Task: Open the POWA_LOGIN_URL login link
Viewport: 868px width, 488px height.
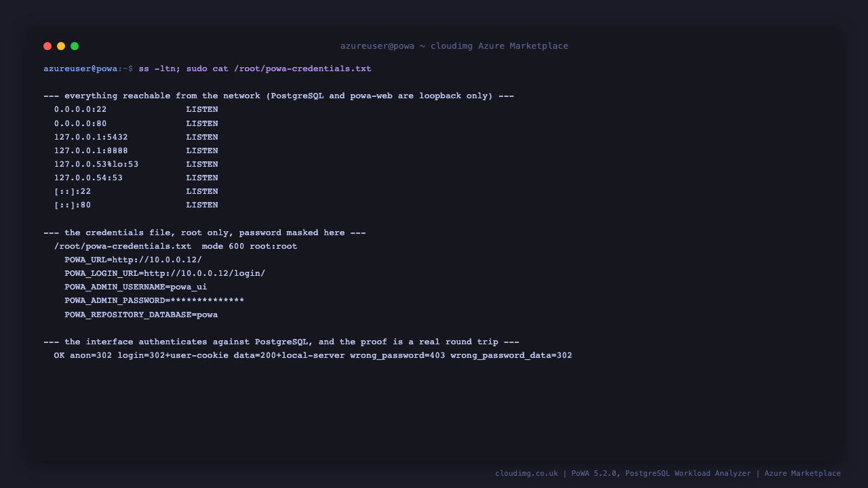Action: [x=204, y=273]
